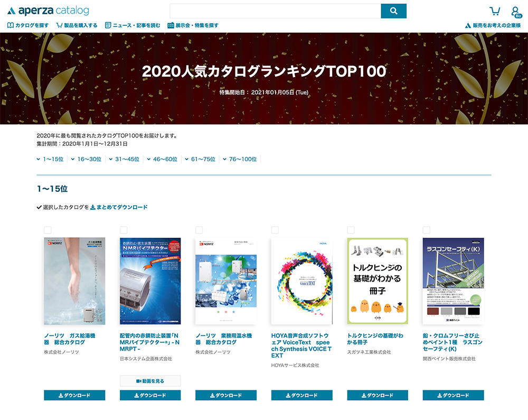Open ニュース・記事を読む menu
The image size is (528, 420).
click(x=133, y=25)
